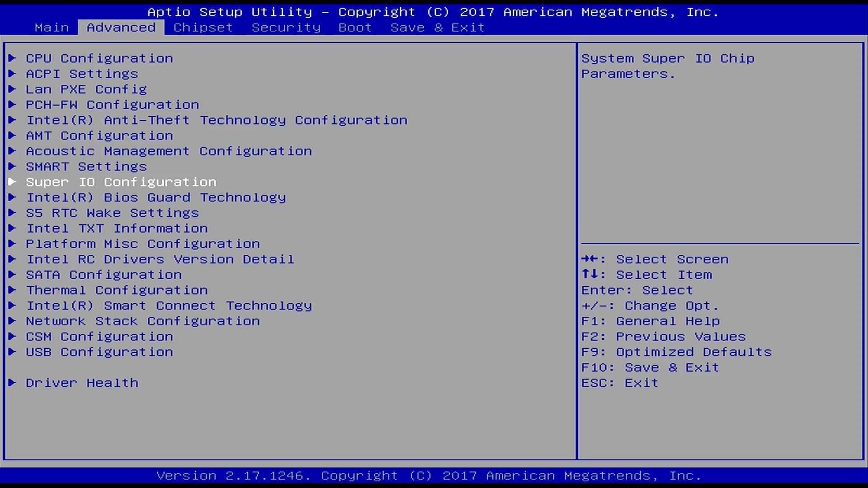Click arrow icon beside CPU Configuration
The image size is (868, 488).
[x=12, y=58]
